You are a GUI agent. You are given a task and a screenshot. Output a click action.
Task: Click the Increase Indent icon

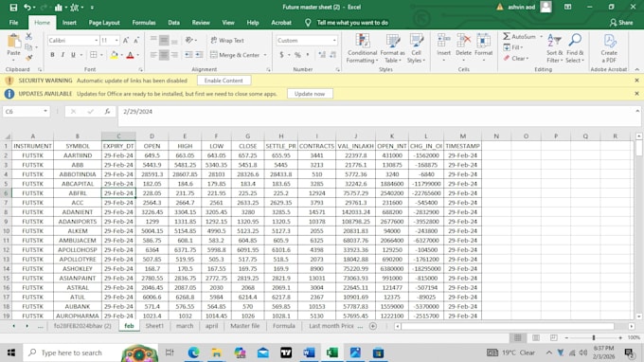(199, 55)
